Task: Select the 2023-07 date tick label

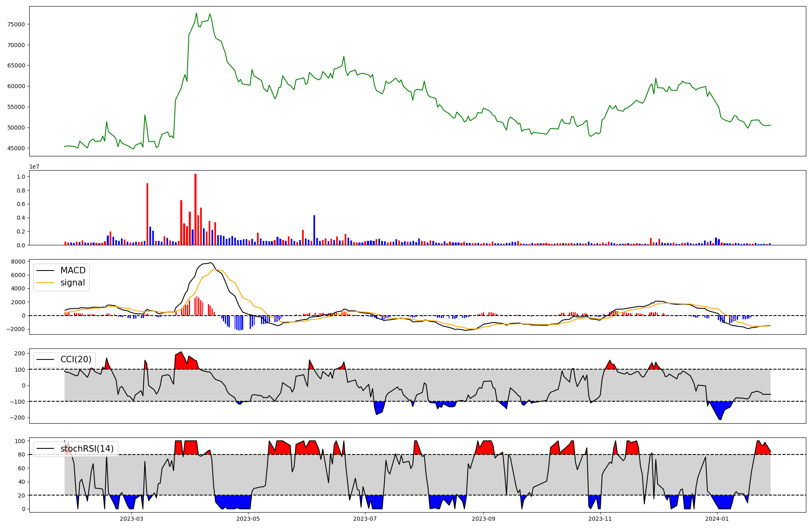Action: tap(365, 519)
